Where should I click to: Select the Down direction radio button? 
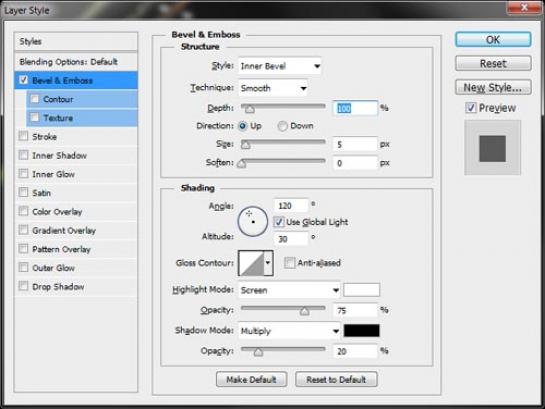(282, 126)
